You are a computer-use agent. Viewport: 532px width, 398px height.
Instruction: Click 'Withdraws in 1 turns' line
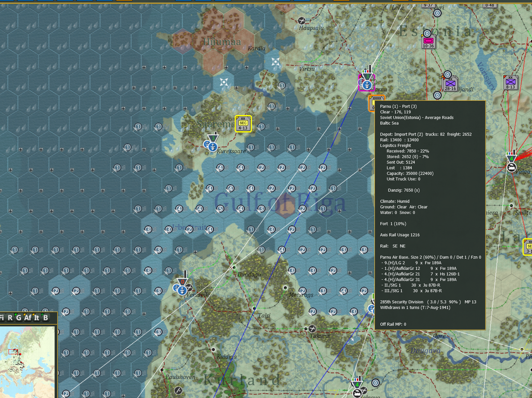coord(415,307)
